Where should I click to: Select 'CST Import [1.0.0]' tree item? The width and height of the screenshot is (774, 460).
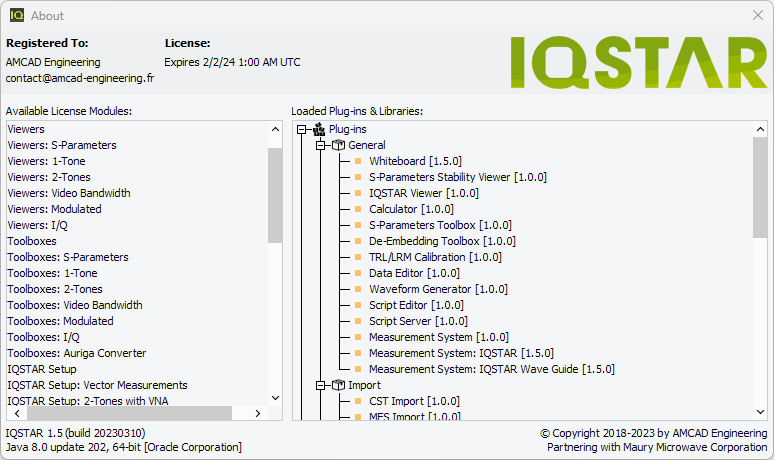[x=415, y=401]
